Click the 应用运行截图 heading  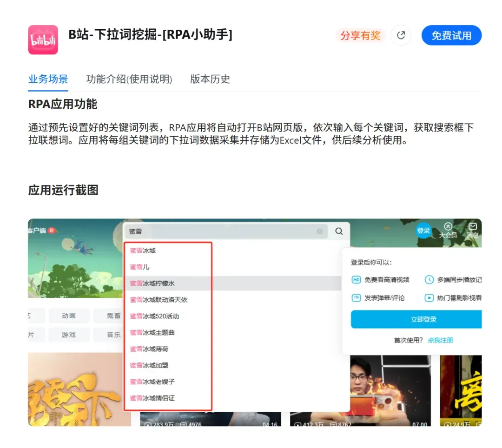pos(63,190)
